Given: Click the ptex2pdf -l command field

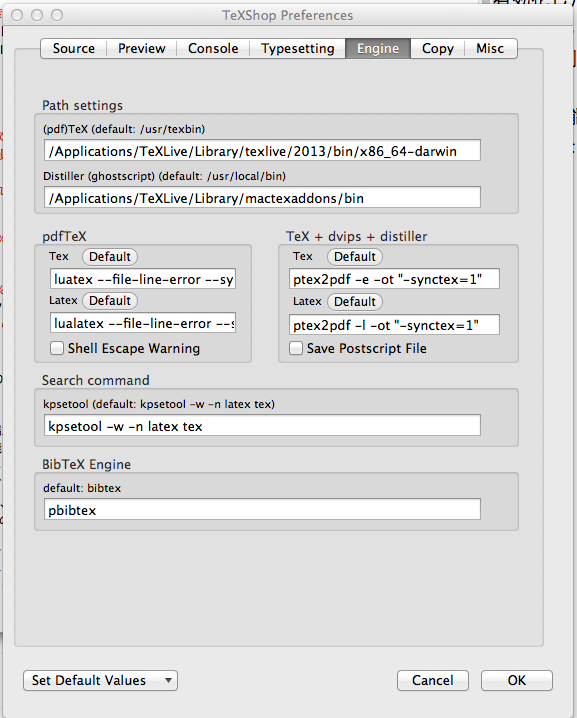Looking at the screenshot, I should point(394,325).
